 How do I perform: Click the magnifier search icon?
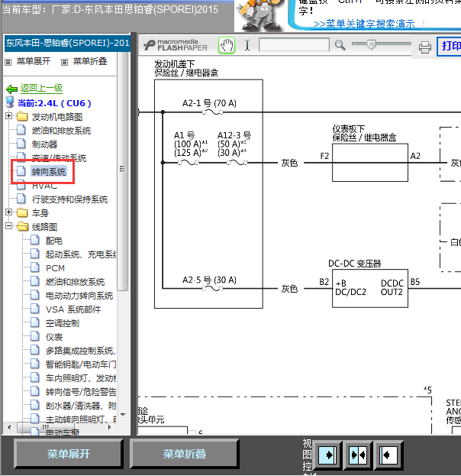click(x=340, y=45)
